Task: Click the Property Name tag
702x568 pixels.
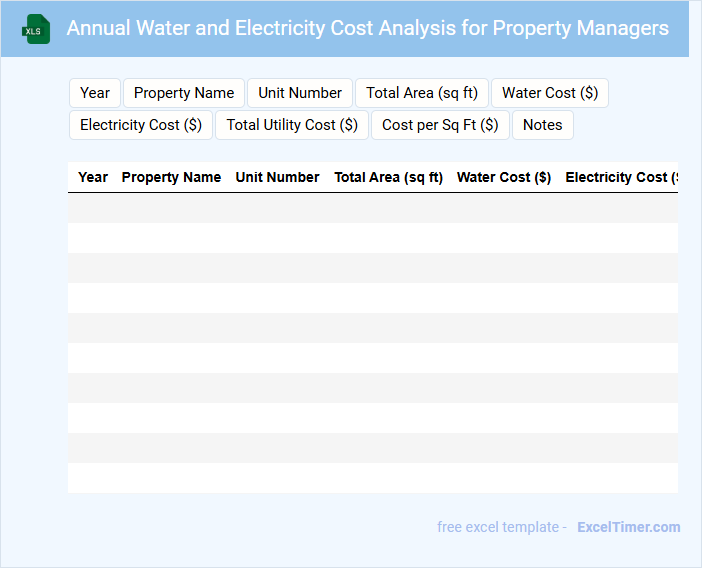Action: [184, 93]
